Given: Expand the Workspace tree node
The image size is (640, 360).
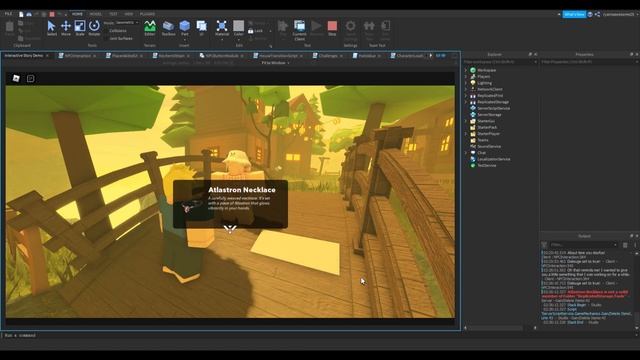Looking at the screenshot, I should click(x=466, y=70).
